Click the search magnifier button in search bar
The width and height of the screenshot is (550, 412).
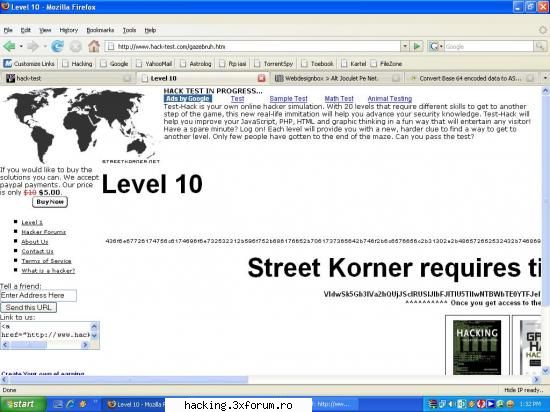(539, 46)
